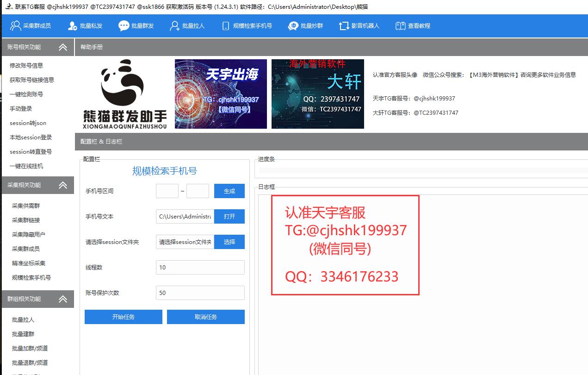The height and width of the screenshot is (375, 588).
Task: Click the 天宇出海 banner image
Action: (x=221, y=94)
